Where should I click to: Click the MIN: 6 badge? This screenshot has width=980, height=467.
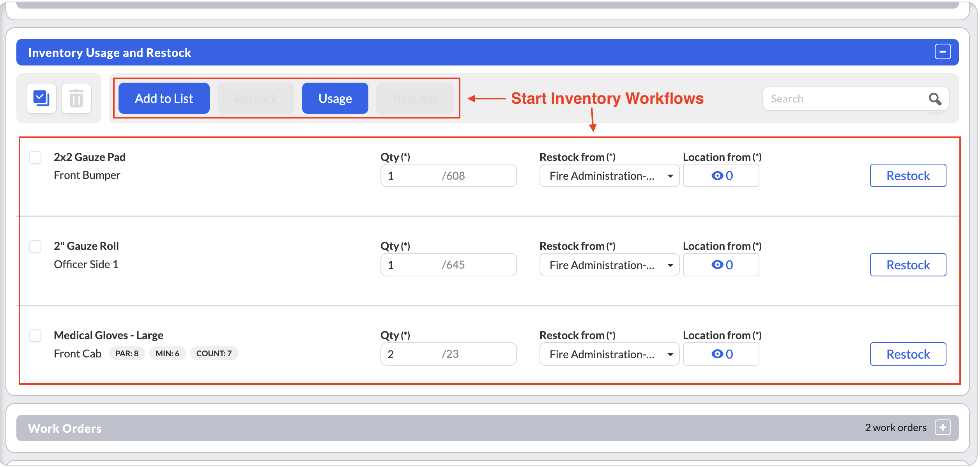tap(168, 354)
